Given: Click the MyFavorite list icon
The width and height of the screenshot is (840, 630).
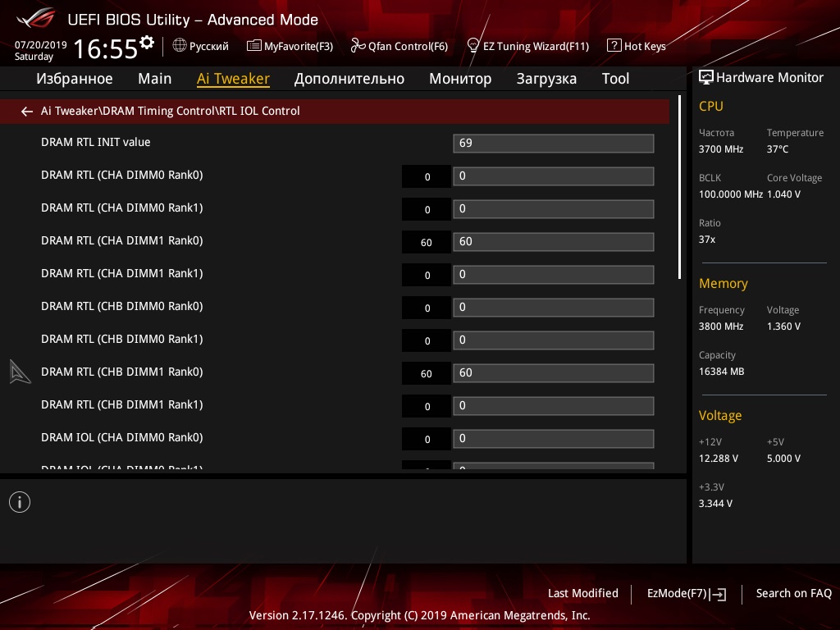Looking at the screenshot, I should [254, 46].
